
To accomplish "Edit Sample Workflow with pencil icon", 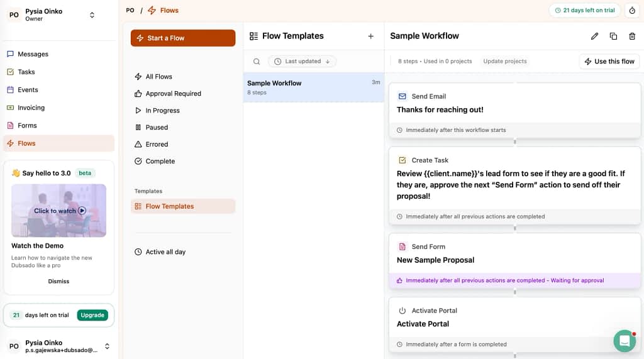I will point(594,36).
